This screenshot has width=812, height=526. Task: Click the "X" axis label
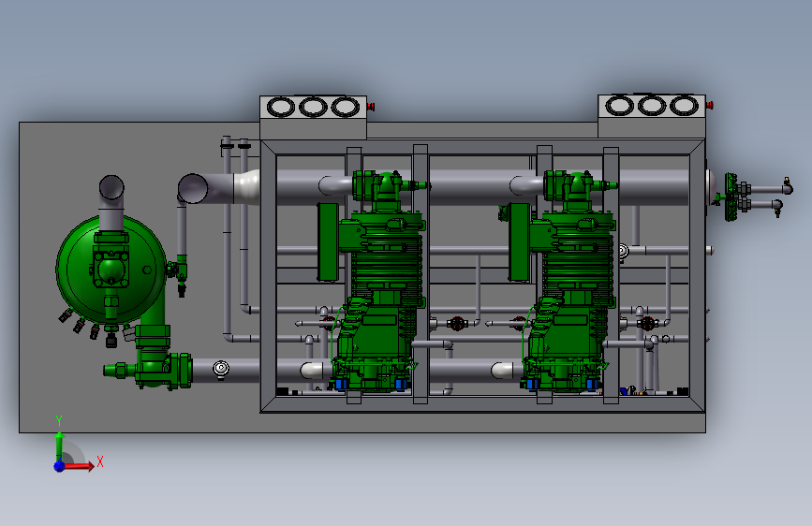(x=100, y=461)
